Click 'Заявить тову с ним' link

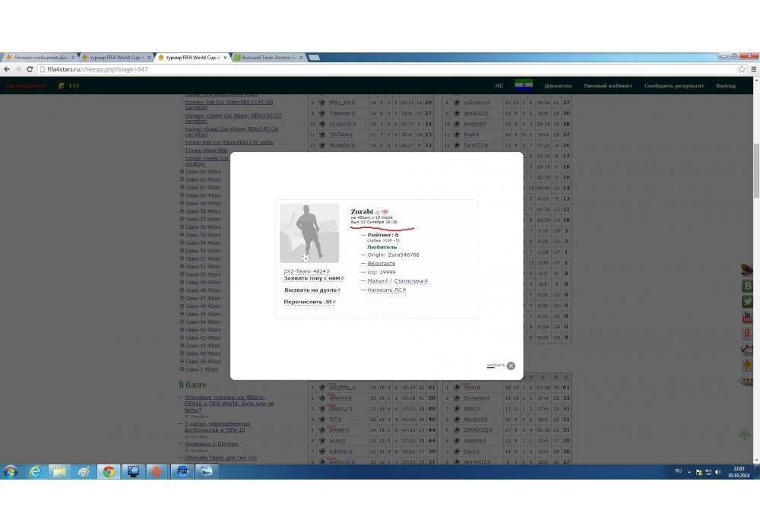(314, 278)
